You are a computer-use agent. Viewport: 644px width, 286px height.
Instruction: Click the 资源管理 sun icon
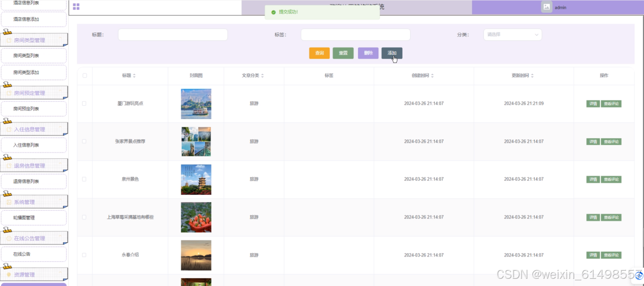9,275
